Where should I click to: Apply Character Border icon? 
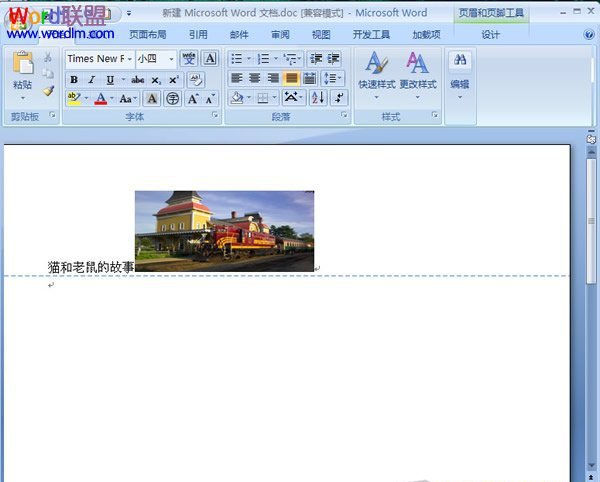coord(210,59)
